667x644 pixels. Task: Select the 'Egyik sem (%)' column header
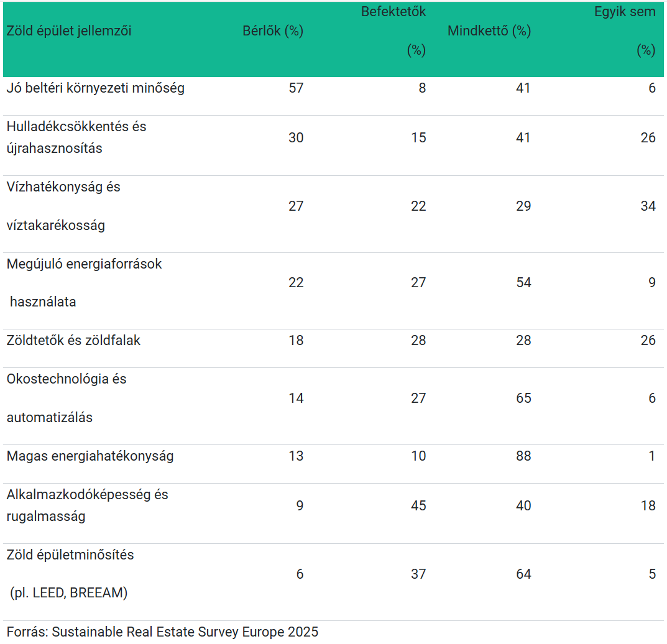pos(625,31)
